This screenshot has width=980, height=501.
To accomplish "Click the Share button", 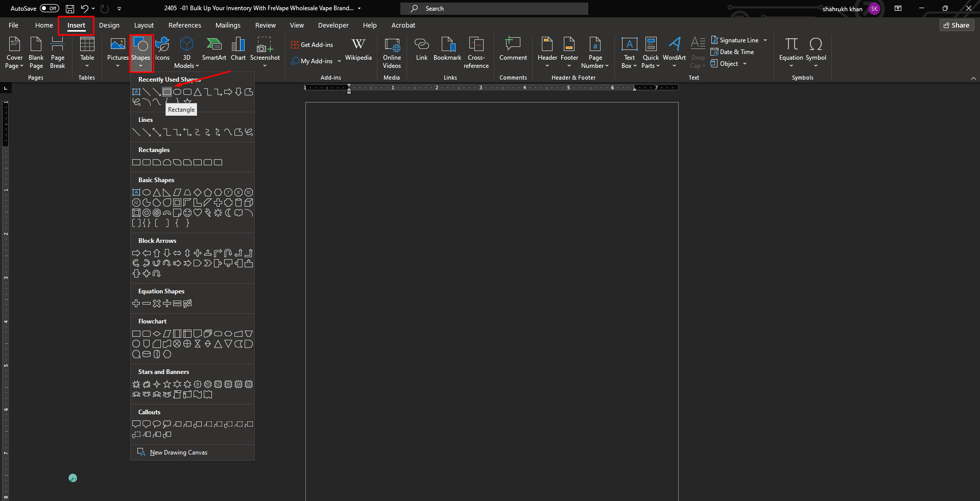I will pos(957,25).
